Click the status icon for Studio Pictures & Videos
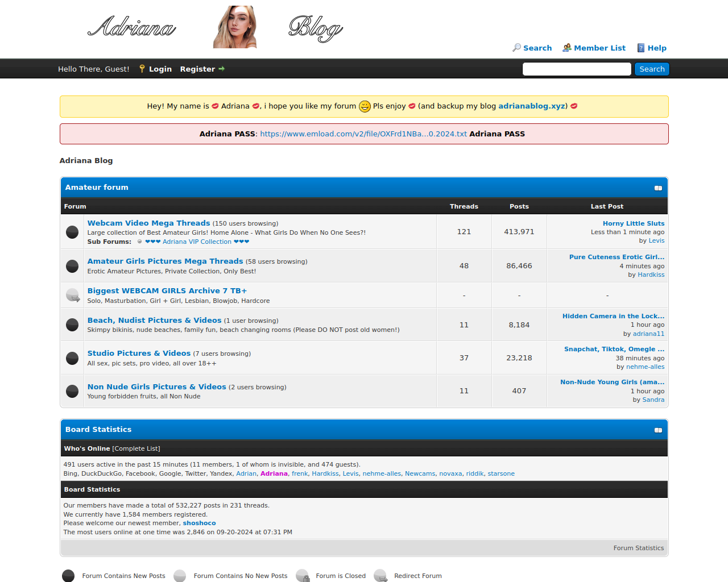The width and height of the screenshot is (728, 582). click(x=72, y=358)
